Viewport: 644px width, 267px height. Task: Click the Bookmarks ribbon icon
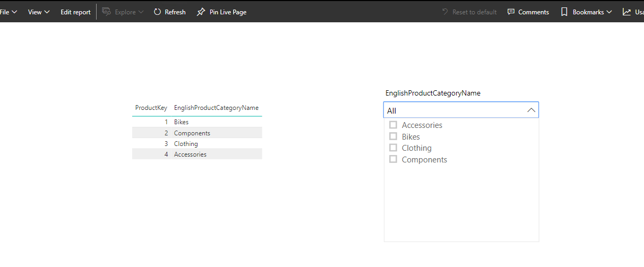[564, 12]
